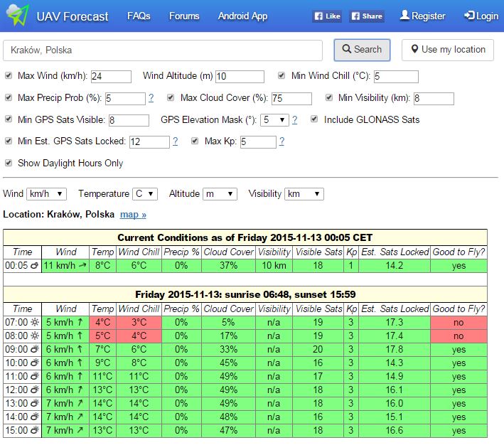Screen dimensions: 504x445
Task: Click the night icon beside 00:05
Action: (x=34, y=266)
